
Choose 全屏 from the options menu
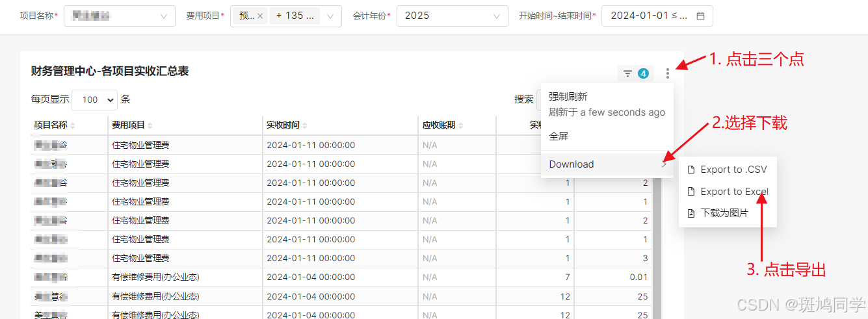click(x=559, y=136)
